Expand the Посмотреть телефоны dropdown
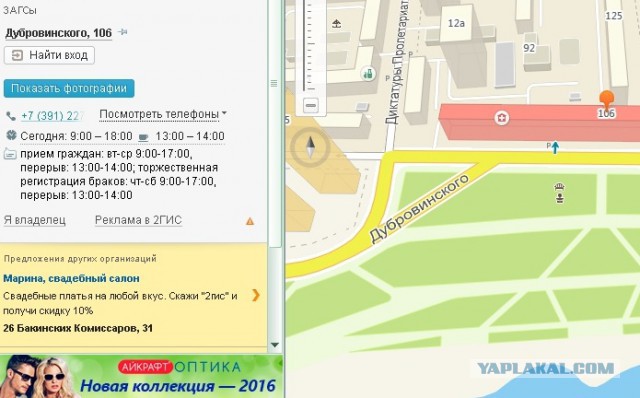Image resolution: width=640 pixels, height=398 pixels. 163,115
